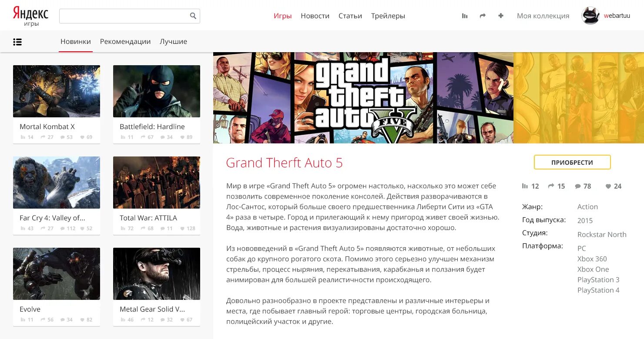Click the header share arrow icon
Image resolution: width=644 pixels, height=339 pixels.
pos(483,16)
